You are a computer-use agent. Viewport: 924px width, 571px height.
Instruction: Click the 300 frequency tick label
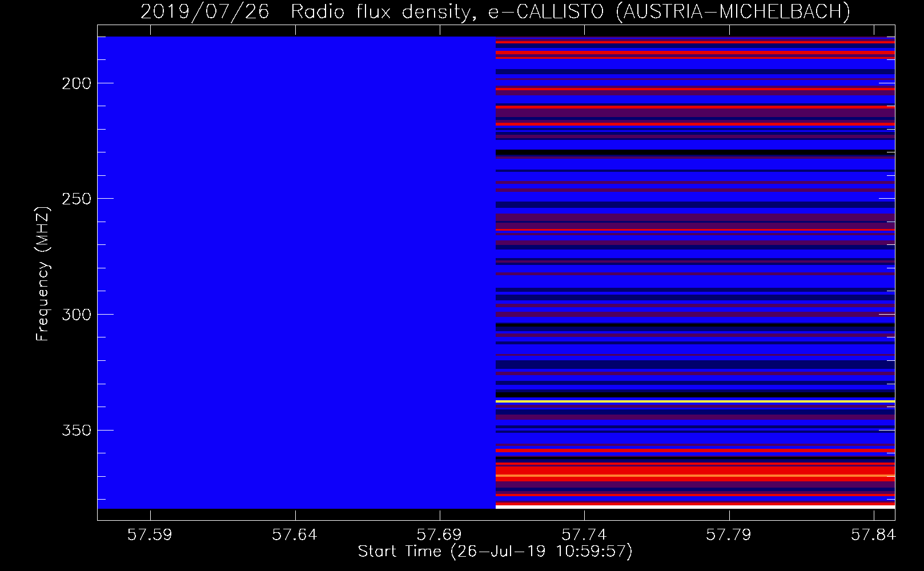pyautogui.click(x=77, y=315)
